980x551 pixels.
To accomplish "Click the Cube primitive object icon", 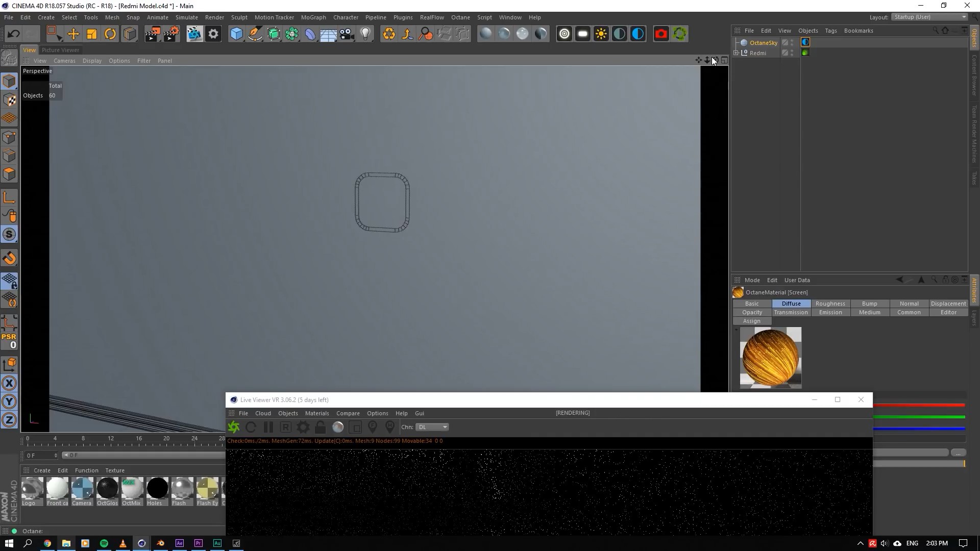I will [236, 34].
